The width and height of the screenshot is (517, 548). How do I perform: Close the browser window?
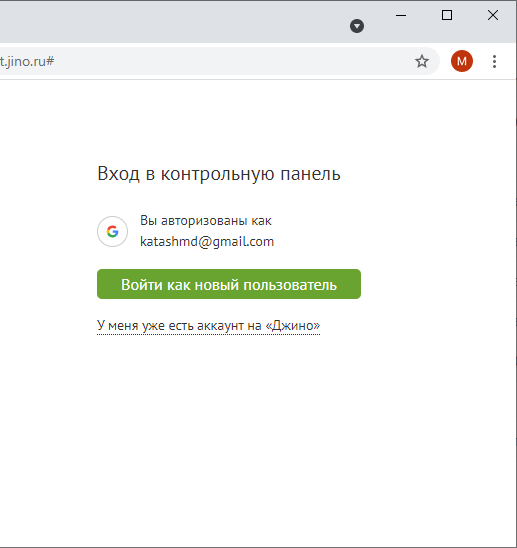tap(493, 15)
